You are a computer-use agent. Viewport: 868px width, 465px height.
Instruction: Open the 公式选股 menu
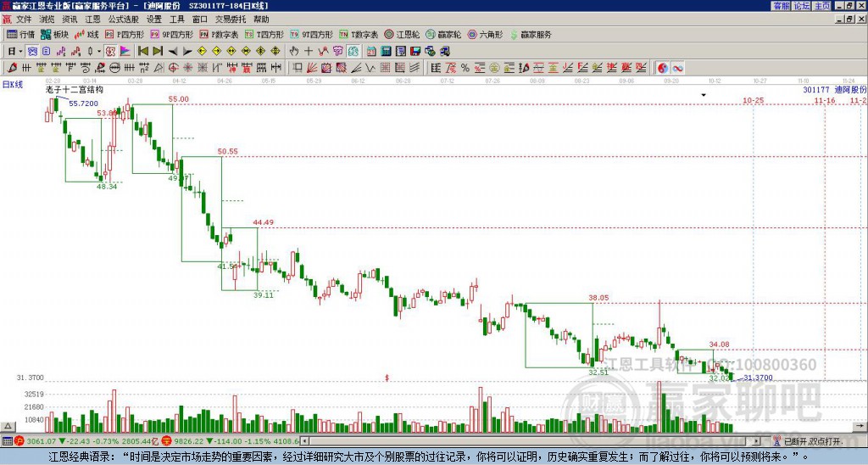pyautogui.click(x=124, y=20)
